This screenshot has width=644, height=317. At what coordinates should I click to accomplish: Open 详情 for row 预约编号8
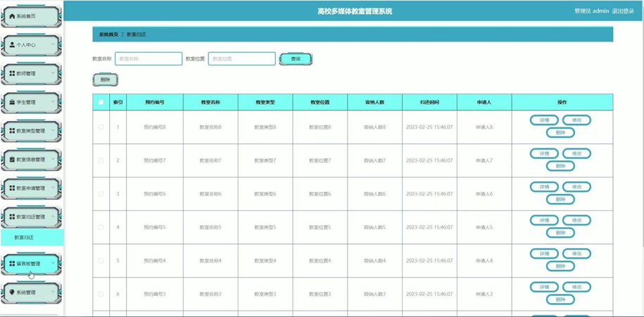point(544,120)
